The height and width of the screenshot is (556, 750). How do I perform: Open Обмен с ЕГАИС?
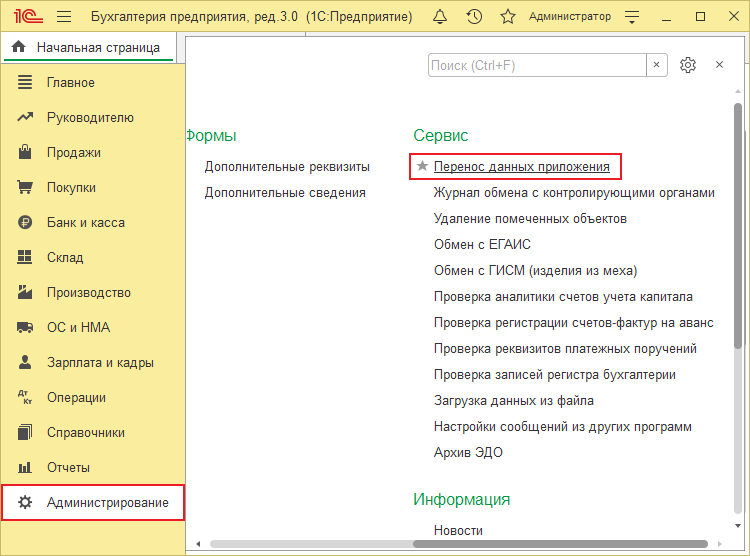[x=482, y=245]
